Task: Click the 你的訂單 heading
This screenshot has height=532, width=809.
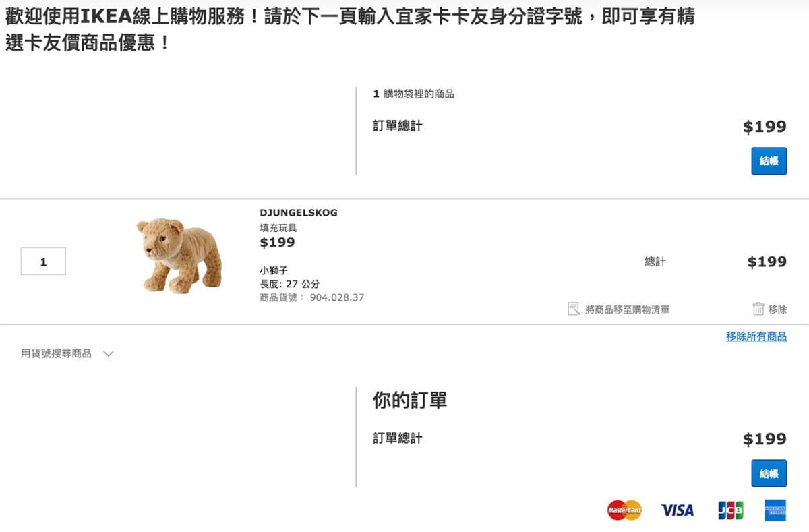Action: point(410,400)
